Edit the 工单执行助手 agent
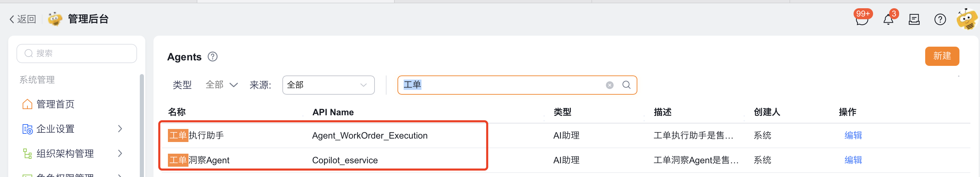This screenshot has width=980, height=177. pos(853,135)
